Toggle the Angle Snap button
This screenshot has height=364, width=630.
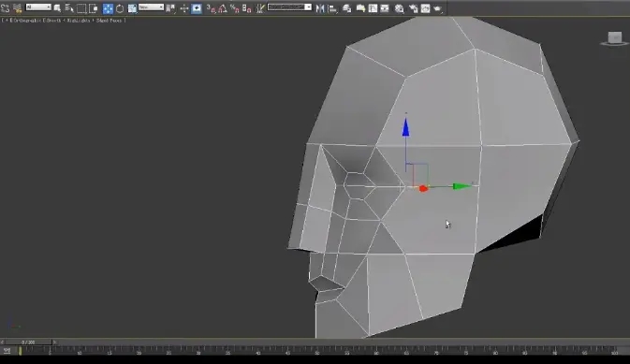point(223,8)
